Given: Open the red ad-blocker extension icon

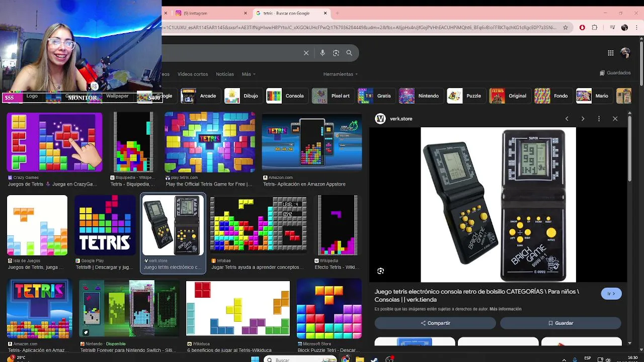Looking at the screenshot, I should (x=582, y=28).
